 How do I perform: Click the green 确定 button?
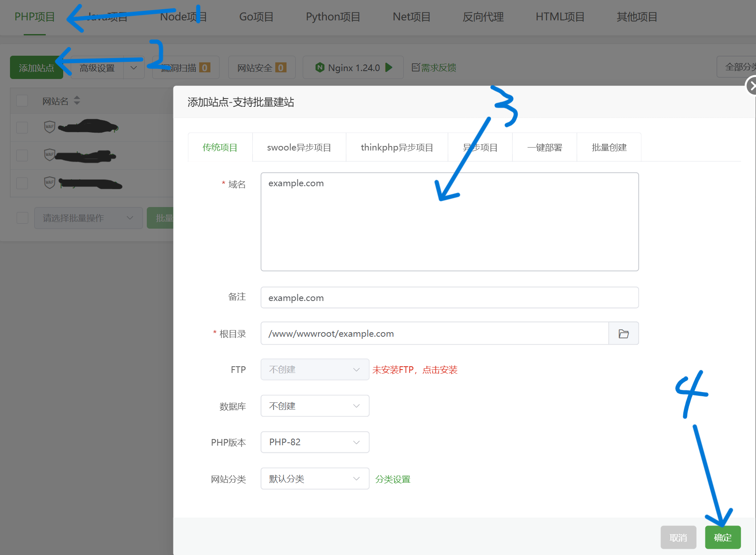pyautogui.click(x=723, y=537)
